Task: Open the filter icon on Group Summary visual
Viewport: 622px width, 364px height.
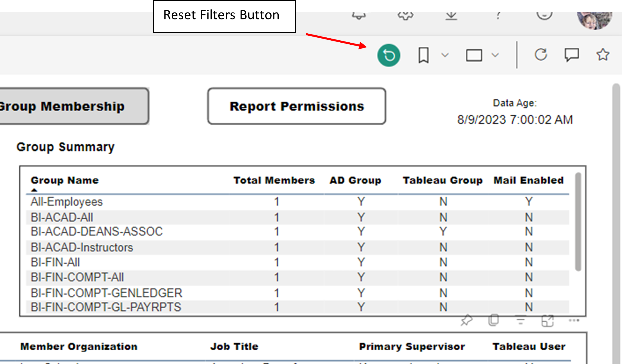Action: pos(521,320)
